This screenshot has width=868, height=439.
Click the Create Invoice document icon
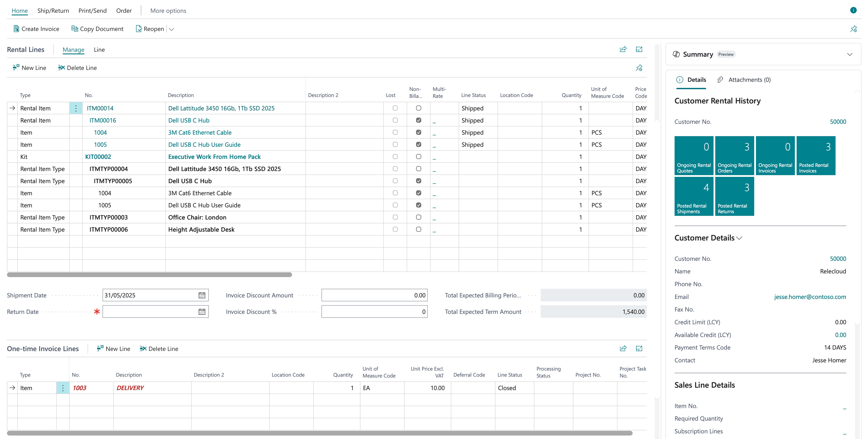point(16,29)
